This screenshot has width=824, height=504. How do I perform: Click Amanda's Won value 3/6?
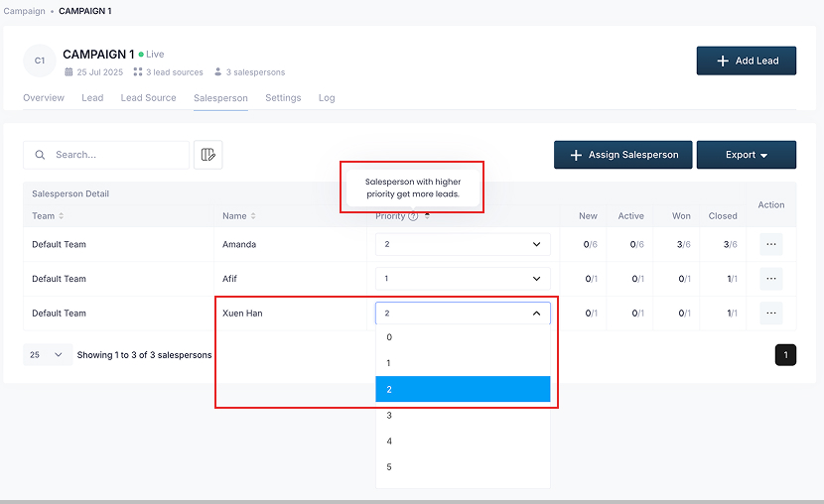point(684,244)
